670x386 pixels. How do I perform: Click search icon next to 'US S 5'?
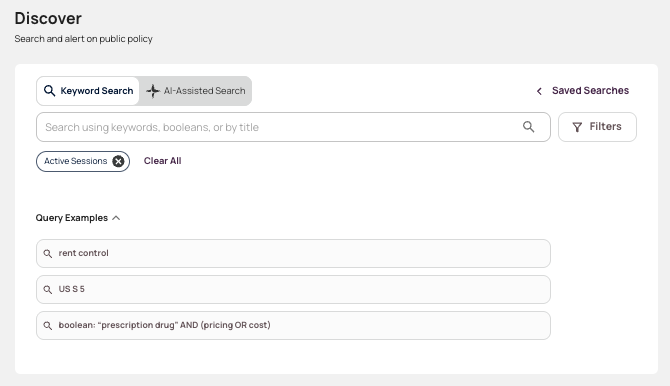[x=48, y=289]
